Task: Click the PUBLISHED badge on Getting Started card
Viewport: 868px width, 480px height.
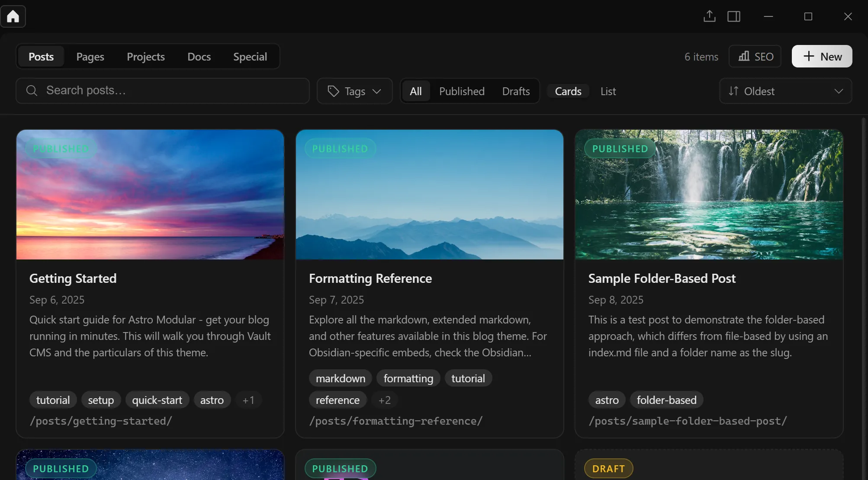Action: (x=61, y=149)
